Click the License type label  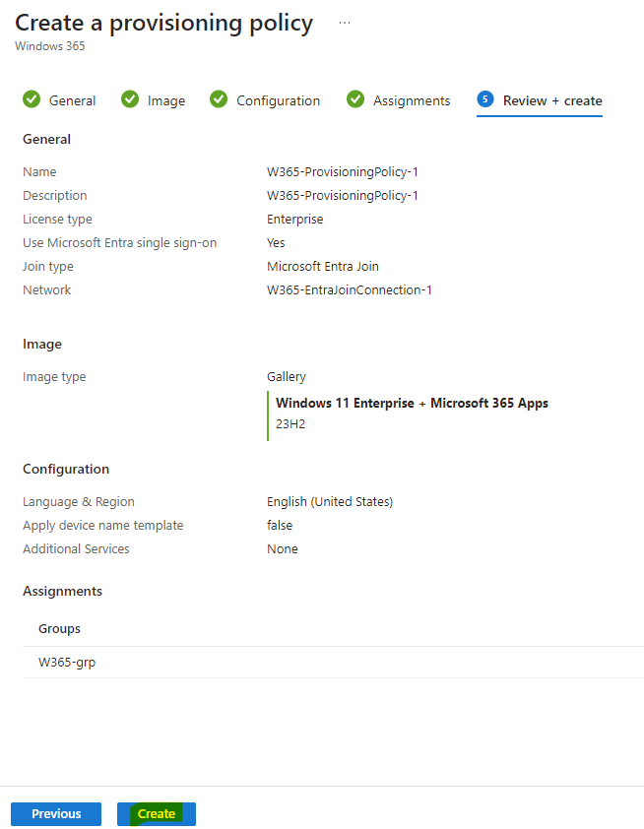pos(58,220)
